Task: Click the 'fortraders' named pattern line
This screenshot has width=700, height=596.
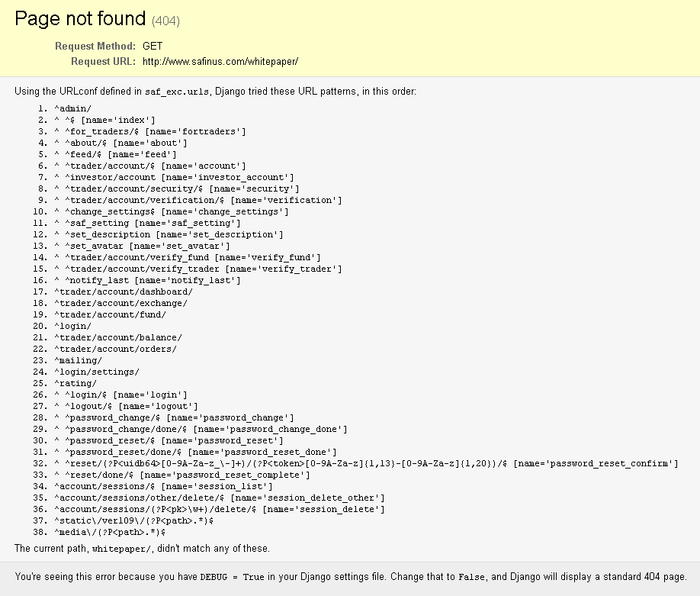Action: pos(150,131)
